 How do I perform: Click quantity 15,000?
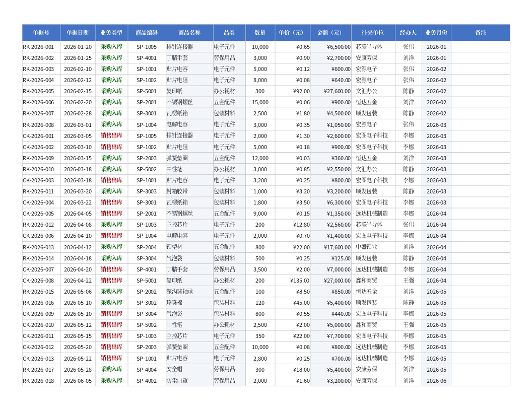[x=260, y=102]
